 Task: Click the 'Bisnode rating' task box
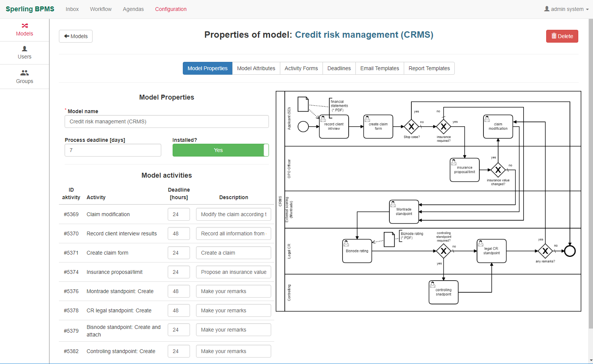tap(357, 251)
